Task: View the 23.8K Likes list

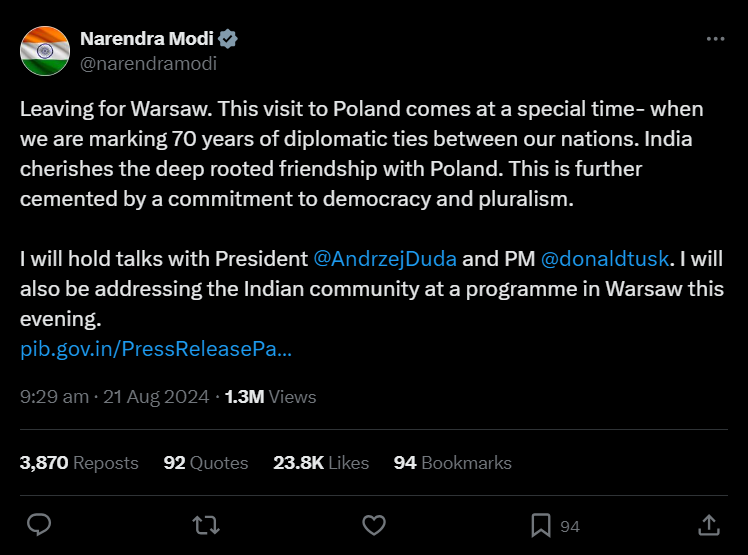Action: pos(321,463)
